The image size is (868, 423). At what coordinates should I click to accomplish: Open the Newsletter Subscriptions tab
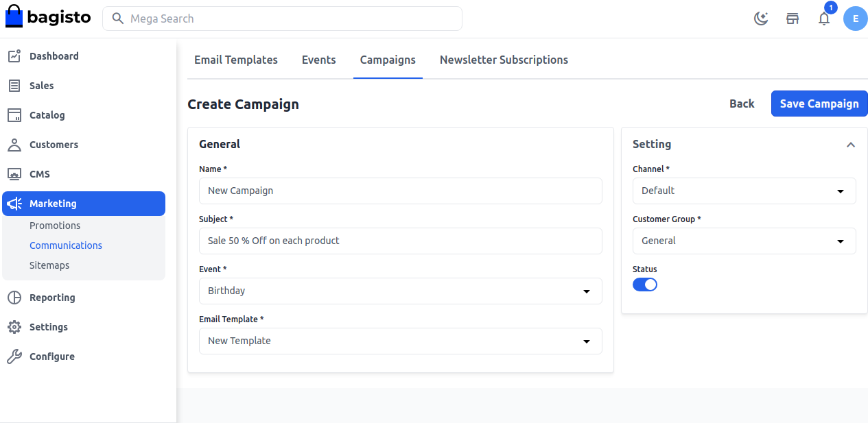coord(504,60)
